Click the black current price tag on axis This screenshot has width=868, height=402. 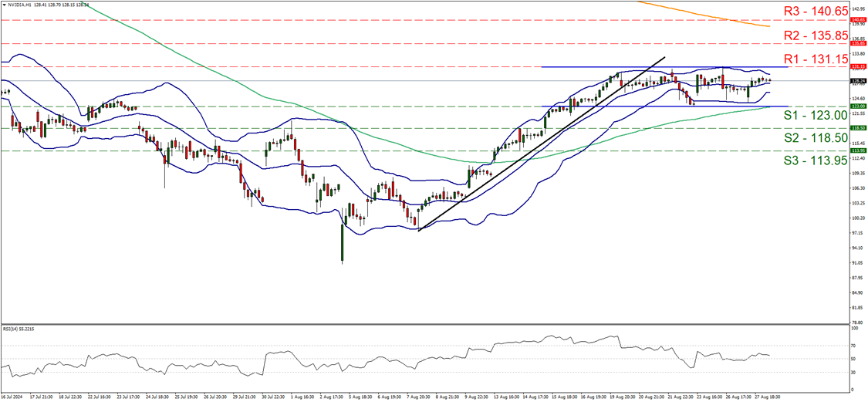pyautogui.click(x=859, y=80)
